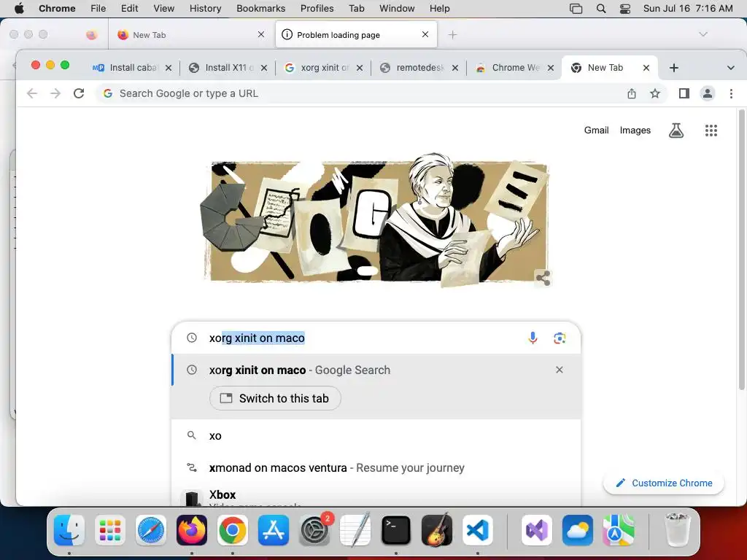Switch to the remotedesk tab
747x560 pixels.
pos(414,68)
